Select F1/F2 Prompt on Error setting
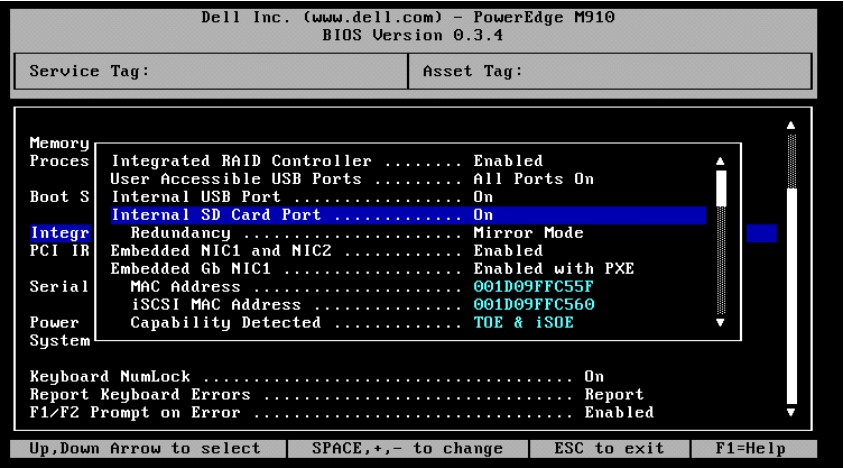The height and width of the screenshot is (468, 844). click(342, 413)
